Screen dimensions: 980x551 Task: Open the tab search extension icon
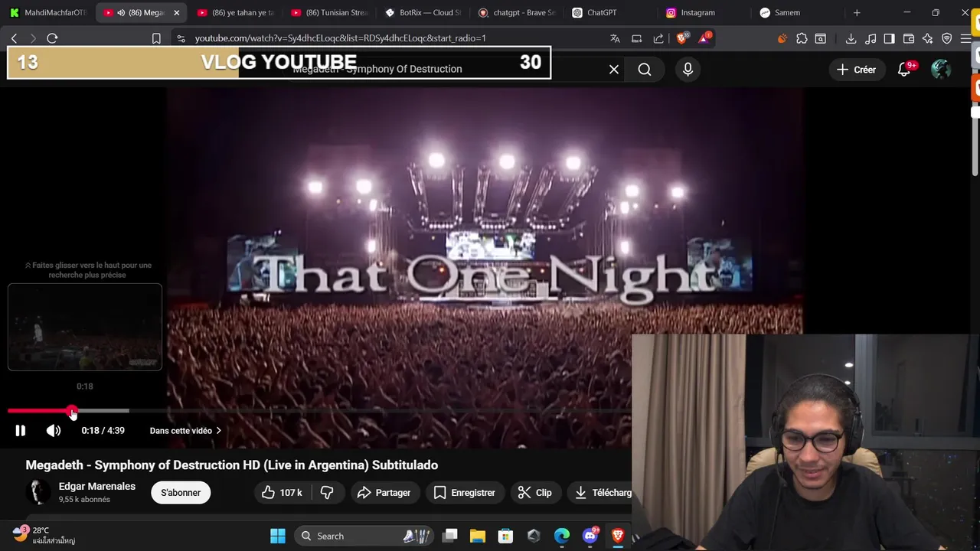click(x=821, y=38)
